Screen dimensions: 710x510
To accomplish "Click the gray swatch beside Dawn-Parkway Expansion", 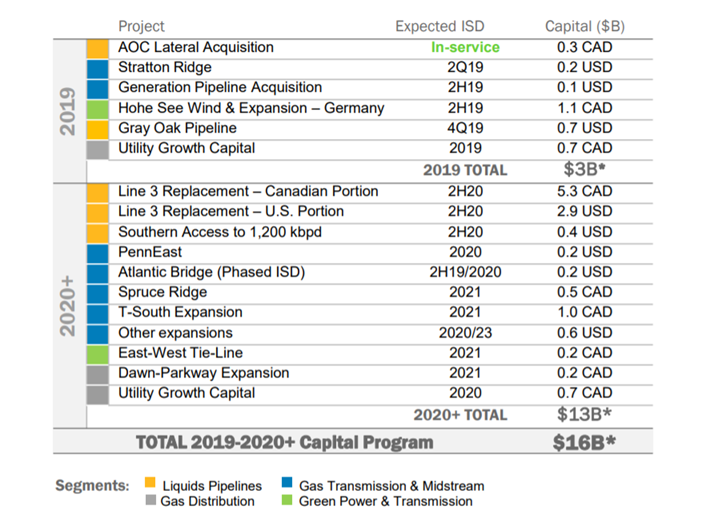I will coord(98,375).
